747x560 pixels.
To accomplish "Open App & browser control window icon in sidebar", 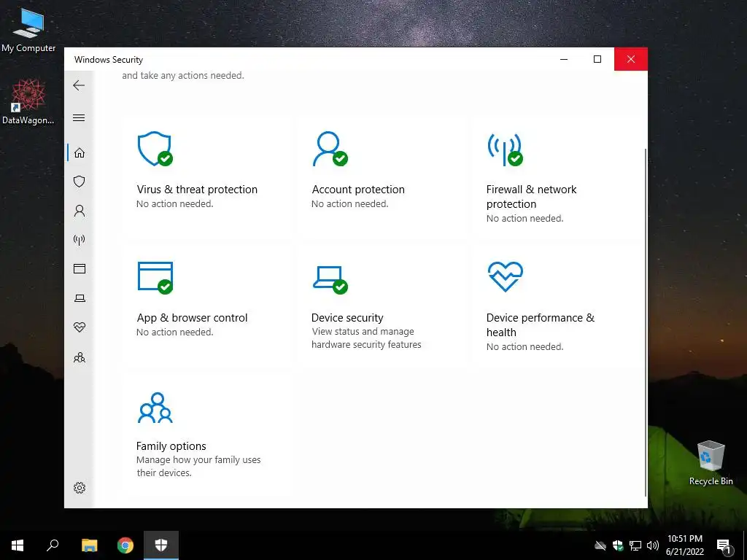I will 80,268.
